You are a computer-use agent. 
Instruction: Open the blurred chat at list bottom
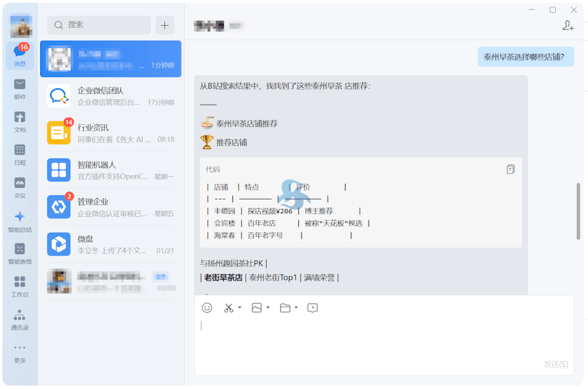[110, 281]
